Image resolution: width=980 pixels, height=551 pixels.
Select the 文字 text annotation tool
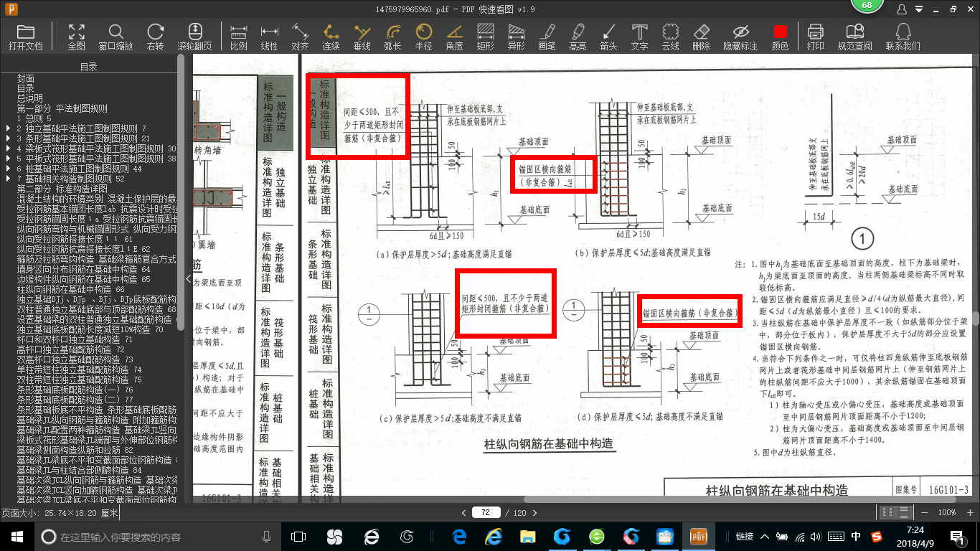coord(639,37)
